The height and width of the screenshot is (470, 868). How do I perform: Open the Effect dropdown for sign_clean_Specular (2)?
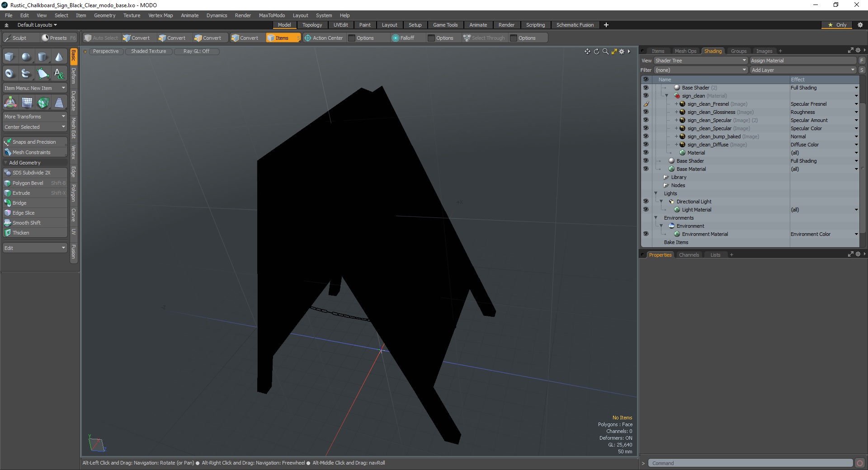856,120
